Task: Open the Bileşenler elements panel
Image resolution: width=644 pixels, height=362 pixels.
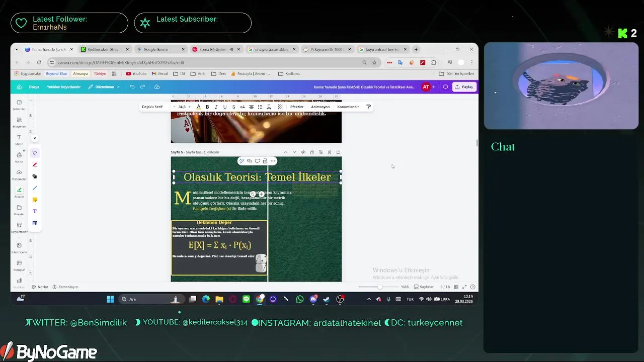Action: 19,122
